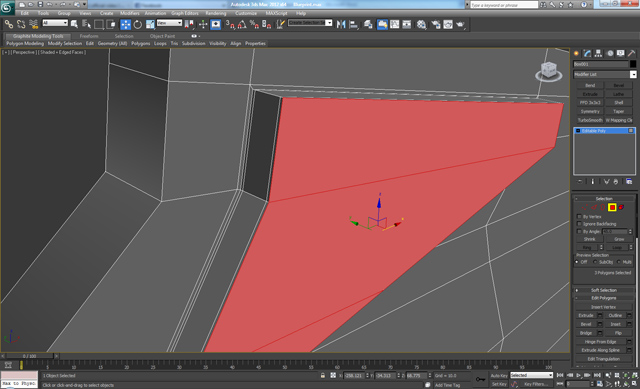Open the Create panel tab icon

tap(576, 53)
